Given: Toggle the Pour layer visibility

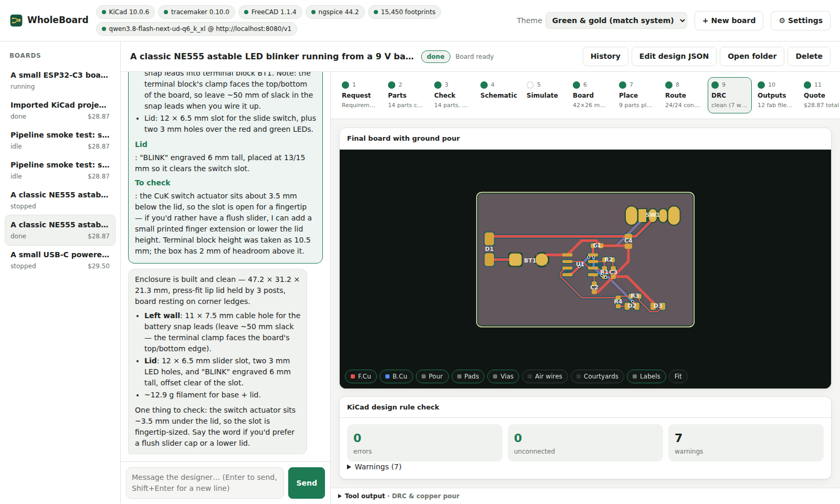Looking at the screenshot, I should tap(432, 376).
